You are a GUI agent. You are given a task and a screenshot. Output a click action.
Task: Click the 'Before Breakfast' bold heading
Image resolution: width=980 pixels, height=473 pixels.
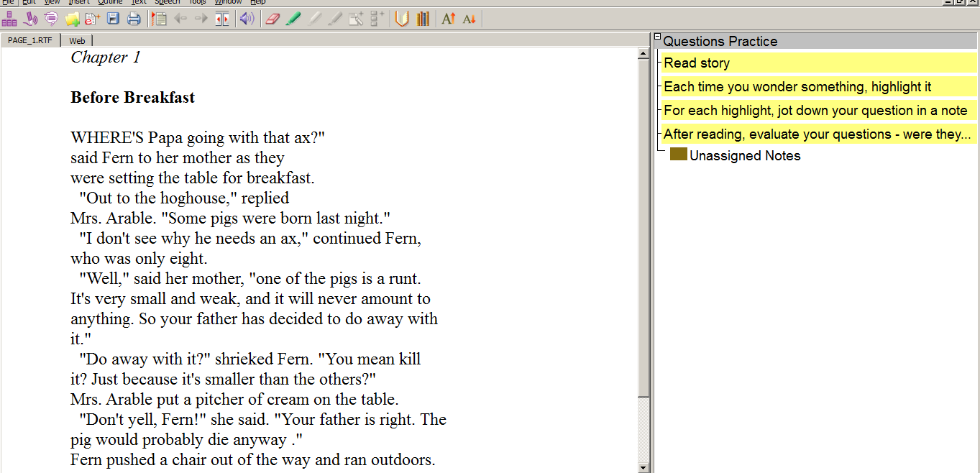pos(133,98)
